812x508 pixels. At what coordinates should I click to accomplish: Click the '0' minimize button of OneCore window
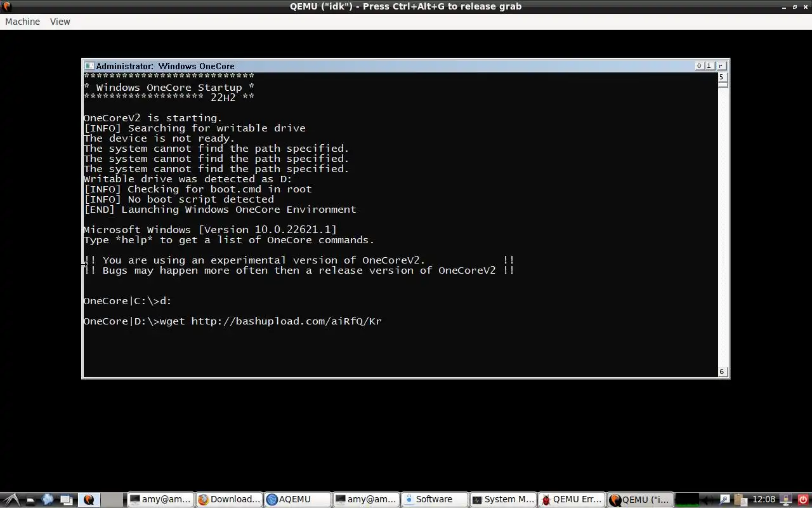pos(699,66)
